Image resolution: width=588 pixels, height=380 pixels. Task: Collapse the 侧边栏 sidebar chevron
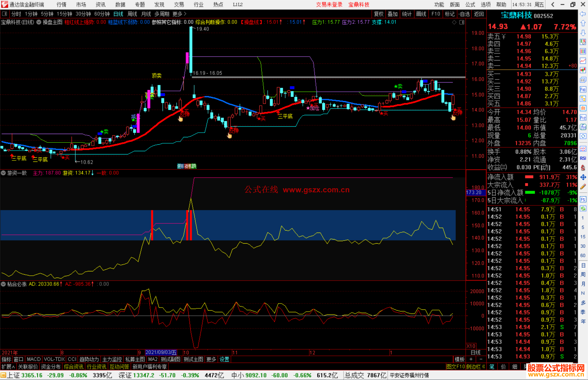tap(483, 367)
